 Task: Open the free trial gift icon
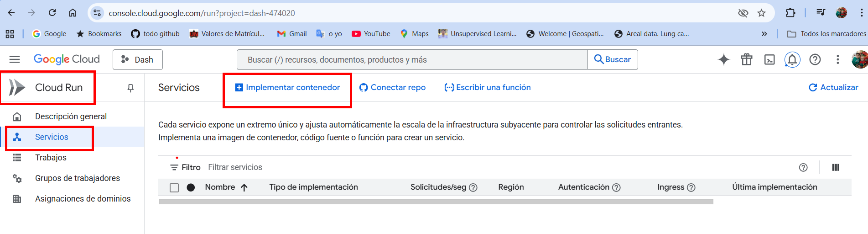coord(747,59)
